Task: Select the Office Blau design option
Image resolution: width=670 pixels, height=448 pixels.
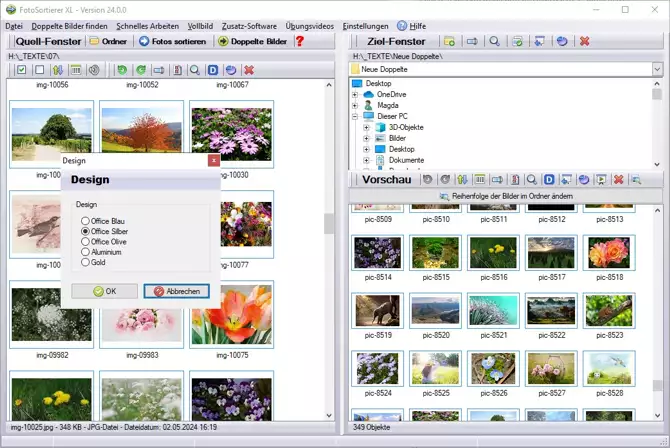Action: coord(86,221)
